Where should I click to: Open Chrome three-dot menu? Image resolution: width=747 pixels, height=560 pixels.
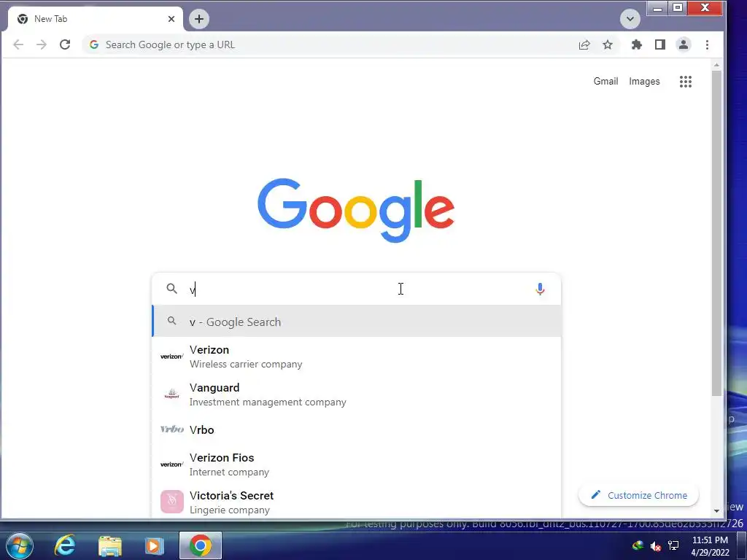[707, 44]
